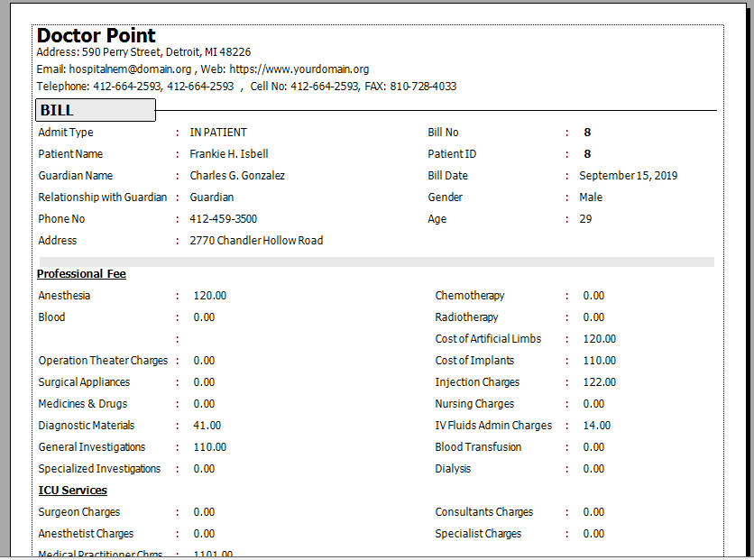Click the Surgical Appliances label
This screenshot has width=754, height=560.
[84, 382]
